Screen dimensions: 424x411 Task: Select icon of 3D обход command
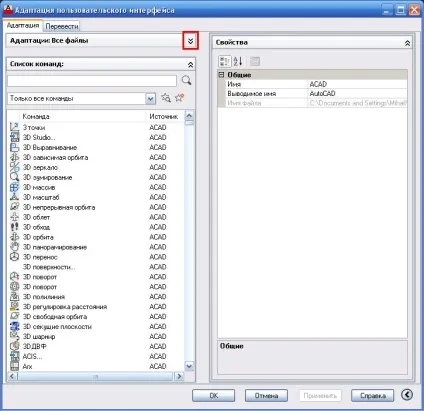(14, 227)
